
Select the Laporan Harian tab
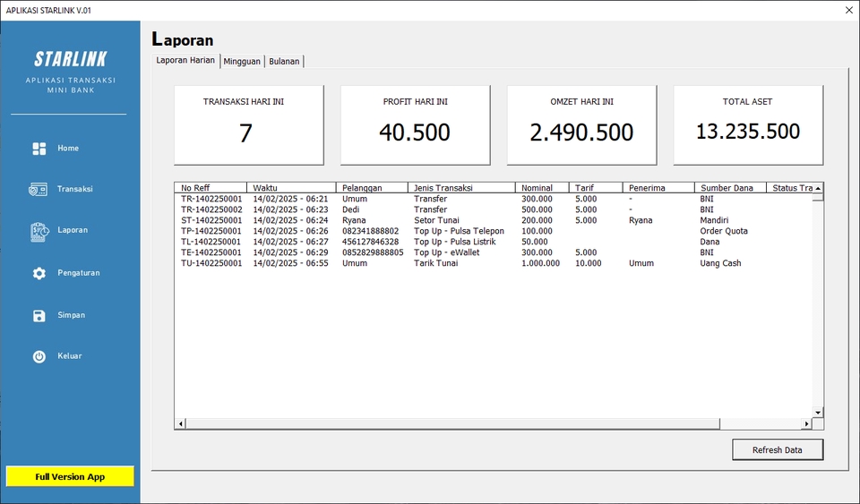[185, 61]
